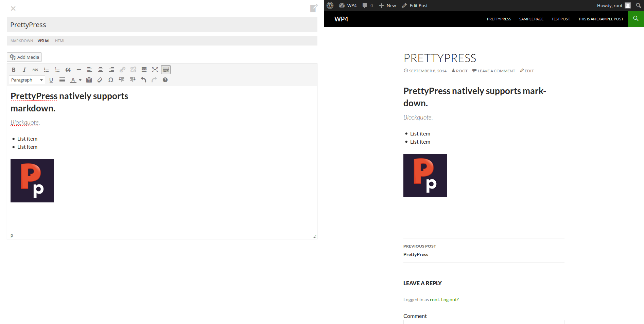Click the Add Media button
644x324 pixels.
[24, 57]
